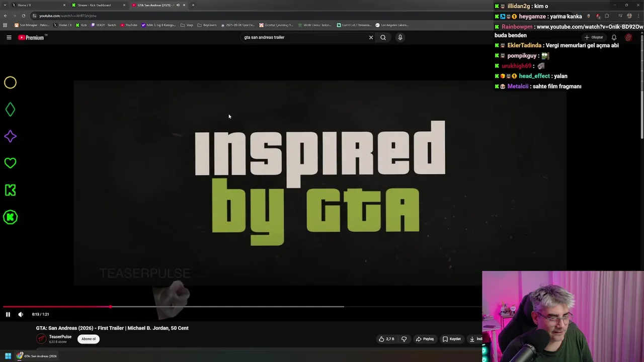Open the Son Mesajlar bookmark
The image size is (644, 362).
pos(32,25)
